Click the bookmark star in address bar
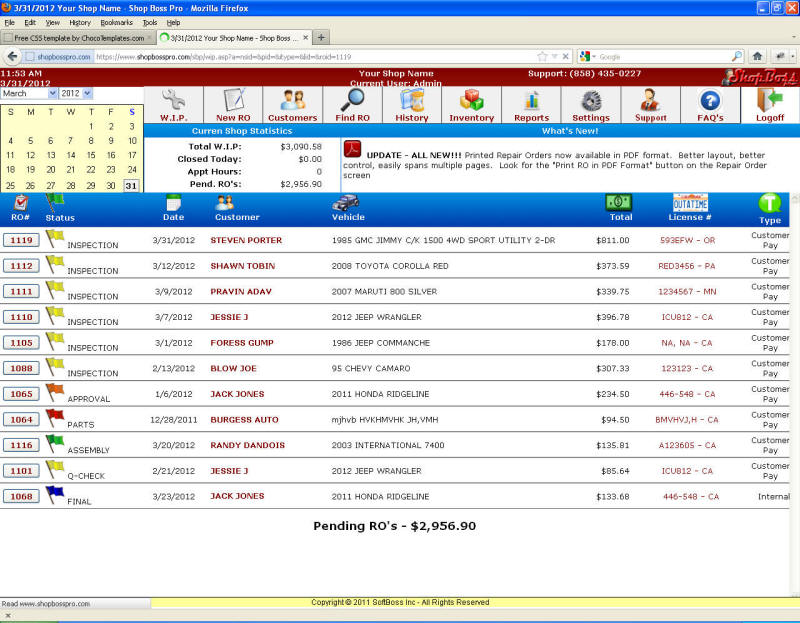Image resolution: width=800 pixels, height=623 pixels. tap(542, 56)
